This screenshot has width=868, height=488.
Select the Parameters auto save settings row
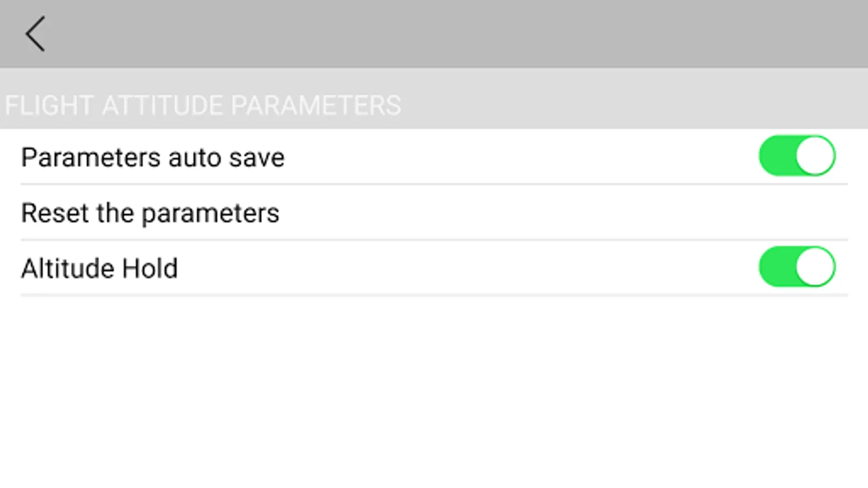coord(434,158)
